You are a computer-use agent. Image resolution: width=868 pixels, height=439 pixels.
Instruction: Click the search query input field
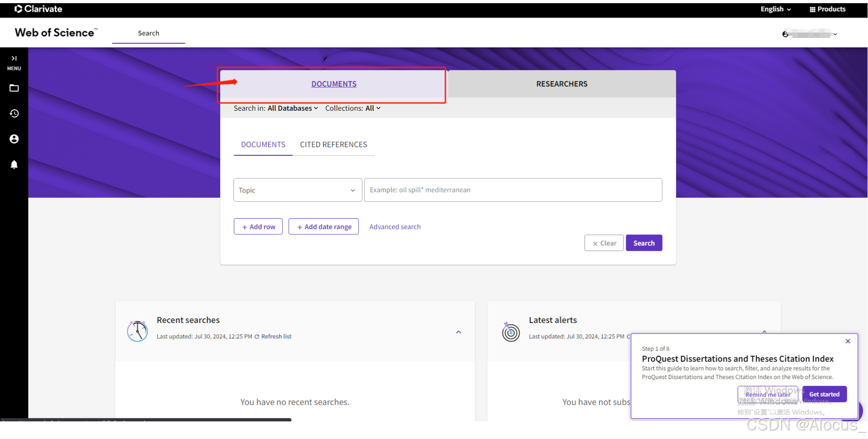coord(513,190)
